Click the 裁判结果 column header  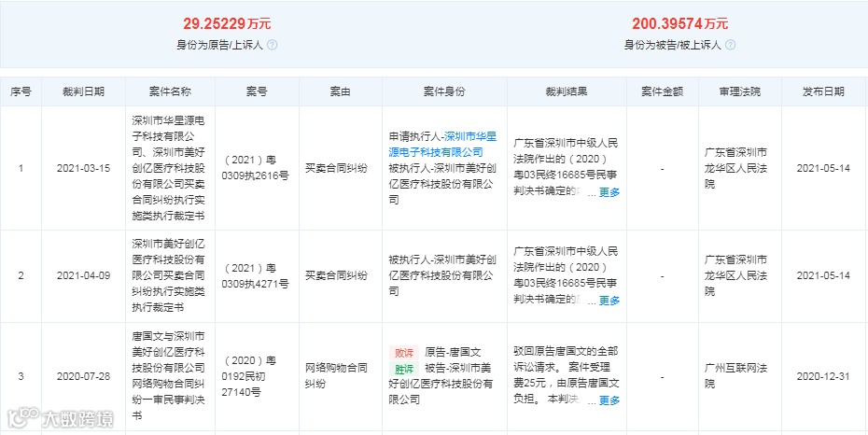(567, 91)
